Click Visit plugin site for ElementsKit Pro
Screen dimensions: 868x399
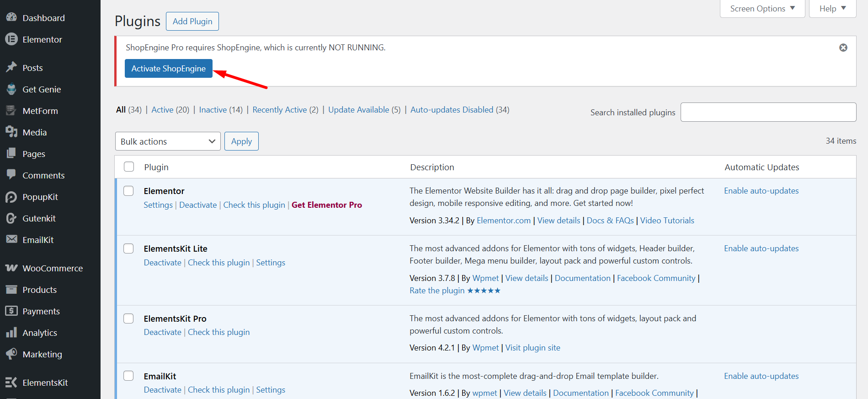(533, 348)
